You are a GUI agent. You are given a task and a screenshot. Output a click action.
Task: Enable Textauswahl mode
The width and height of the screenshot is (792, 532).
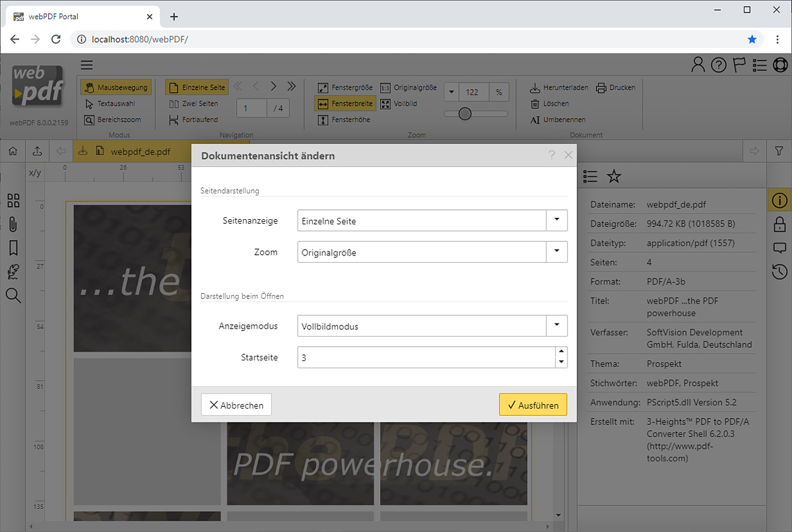(116, 103)
